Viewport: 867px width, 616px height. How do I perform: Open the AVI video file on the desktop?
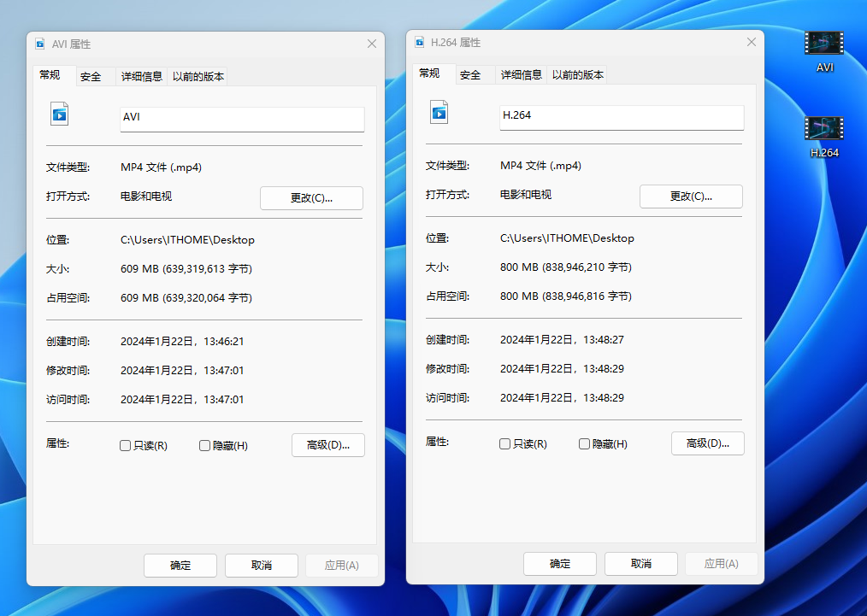pos(823,43)
